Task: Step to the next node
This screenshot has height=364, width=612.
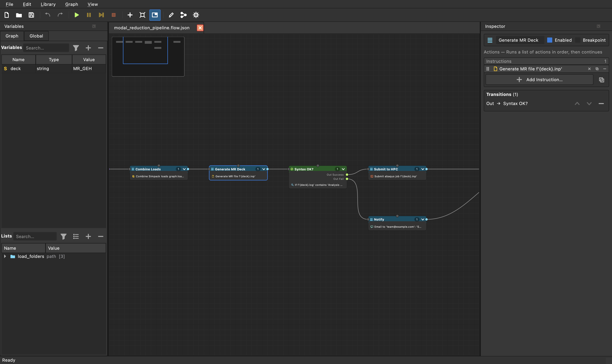Action: tap(101, 15)
